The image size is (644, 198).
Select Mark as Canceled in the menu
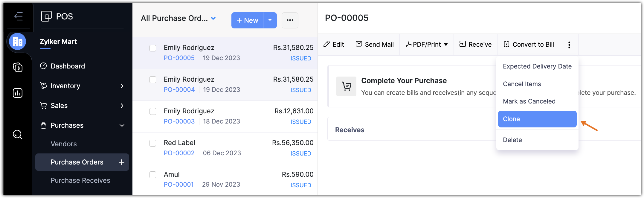[x=529, y=101]
